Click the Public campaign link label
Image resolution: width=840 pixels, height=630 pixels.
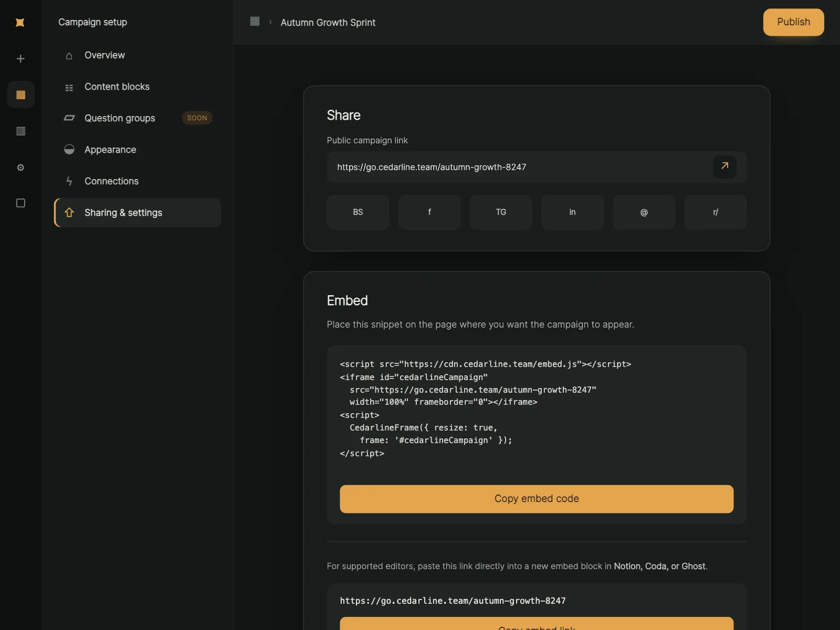tap(367, 141)
